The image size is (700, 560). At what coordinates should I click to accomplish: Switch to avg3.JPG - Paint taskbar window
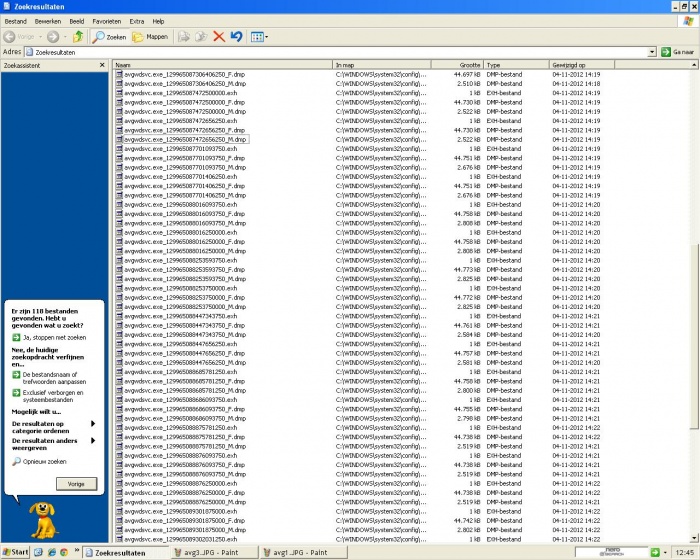point(215,552)
